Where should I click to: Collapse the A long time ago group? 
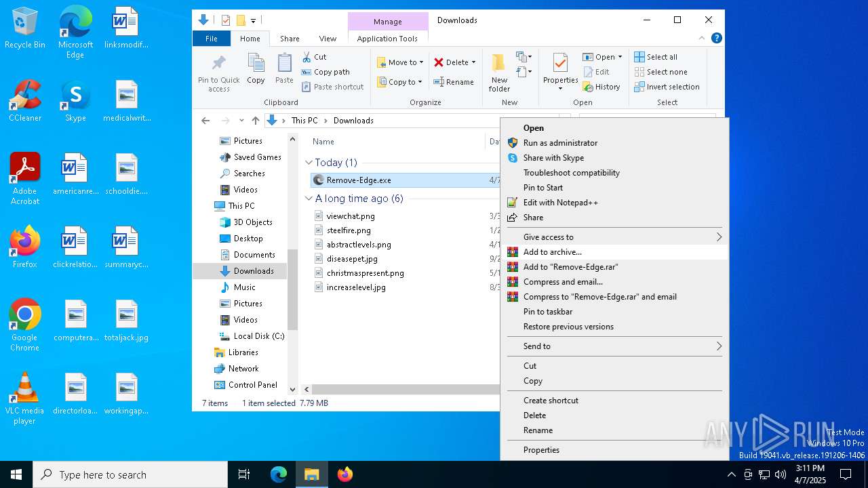309,199
